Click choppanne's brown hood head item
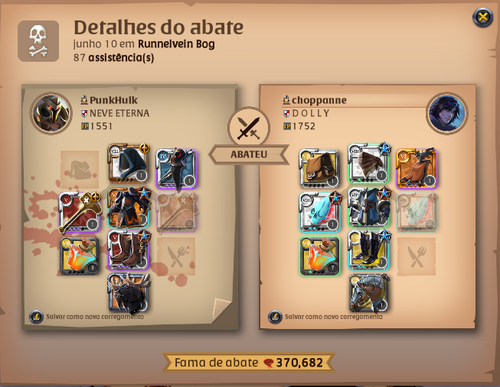500x387 pixels. coord(368,163)
